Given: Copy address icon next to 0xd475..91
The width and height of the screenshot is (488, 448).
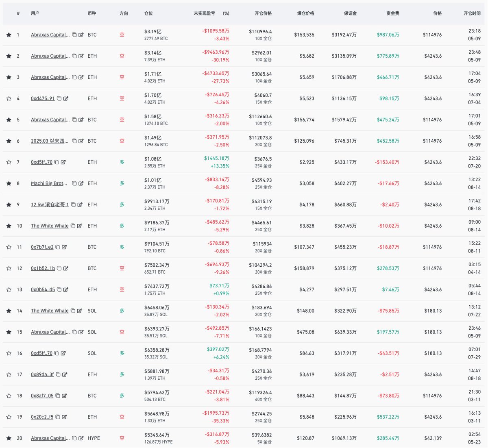Looking at the screenshot, I should pyautogui.click(x=59, y=98).
